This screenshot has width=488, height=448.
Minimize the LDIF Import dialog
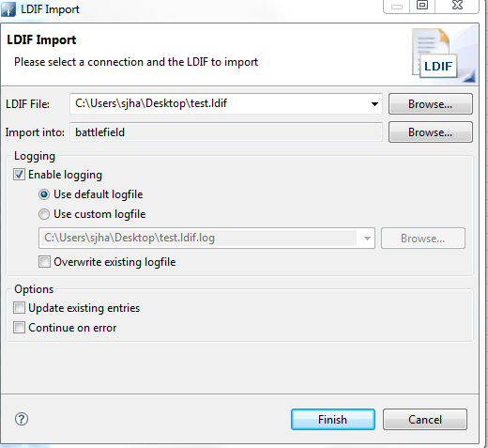pyautogui.click(x=397, y=6)
